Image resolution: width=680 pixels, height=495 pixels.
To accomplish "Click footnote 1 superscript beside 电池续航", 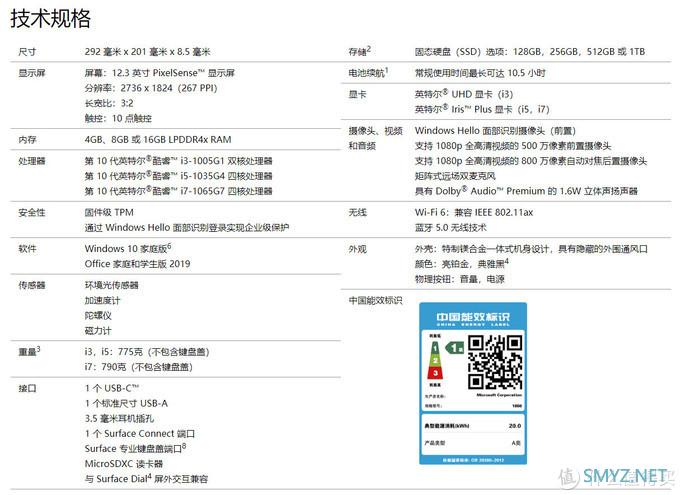I will 387,69.
